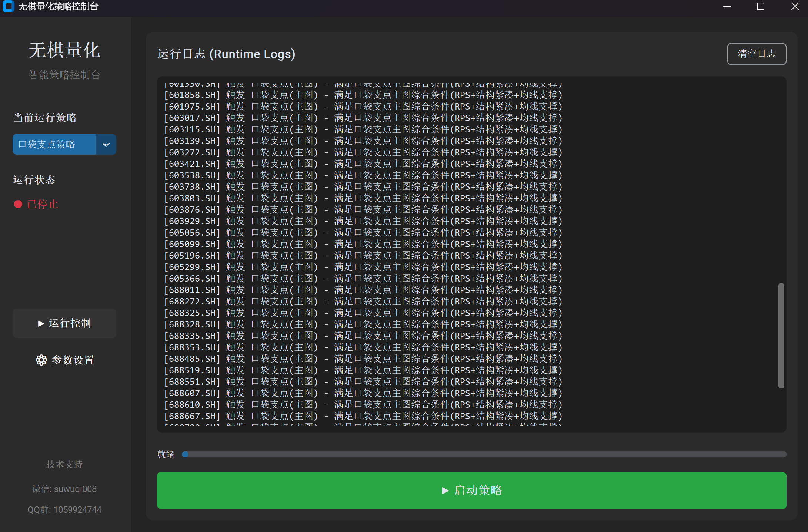The width and height of the screenshot is (808, 532).
Task: Minimize the console window
Action: click(727, 7)
